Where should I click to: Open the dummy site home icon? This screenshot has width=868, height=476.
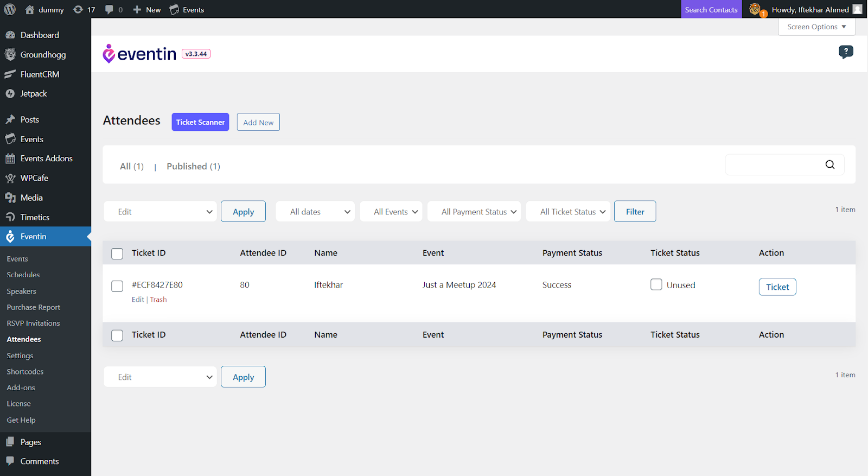click(x=30, y=10)
